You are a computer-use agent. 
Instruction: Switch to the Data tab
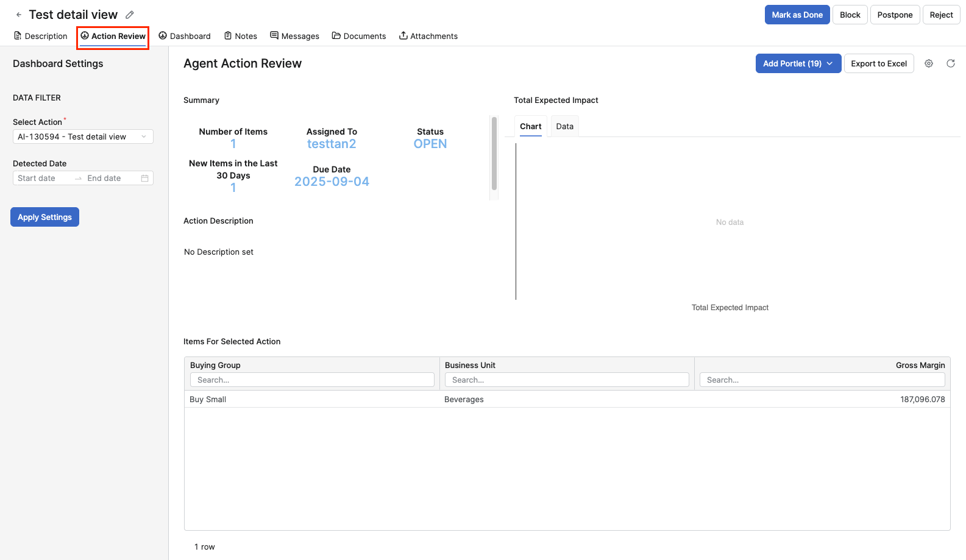point(565,126)
